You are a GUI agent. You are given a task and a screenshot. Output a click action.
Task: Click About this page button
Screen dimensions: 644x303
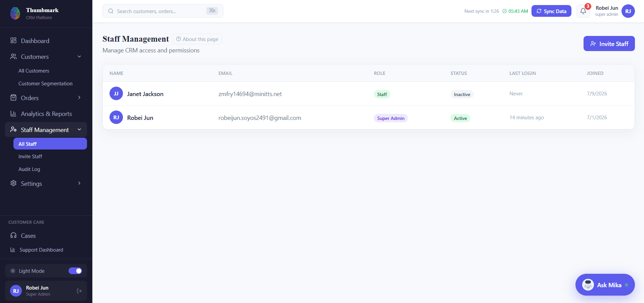pos(197,39)
